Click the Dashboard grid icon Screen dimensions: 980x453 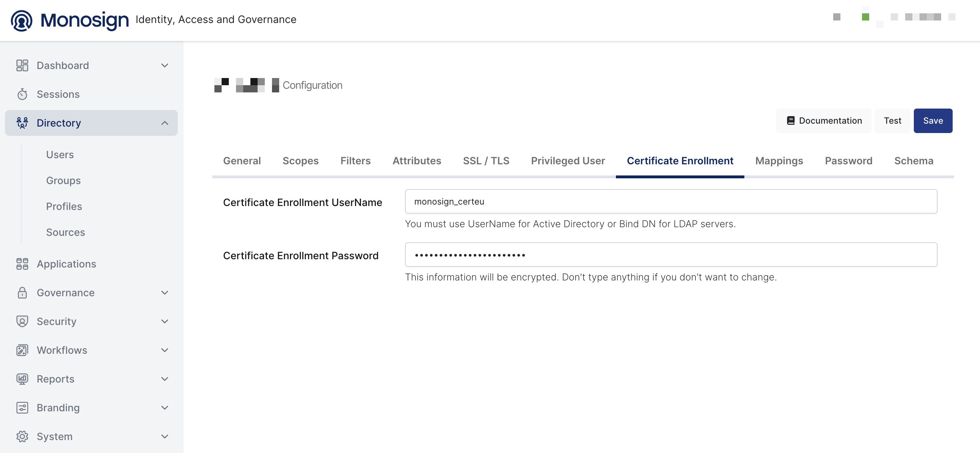(22, 65)
